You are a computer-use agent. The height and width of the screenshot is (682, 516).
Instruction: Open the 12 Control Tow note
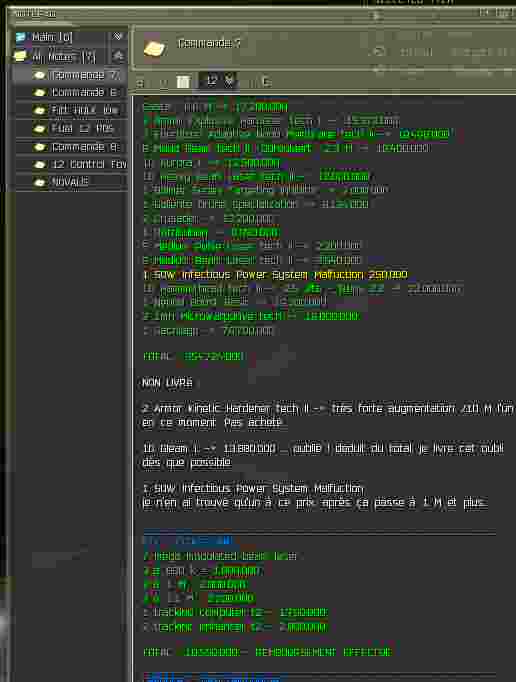click(x=89, y=164)
